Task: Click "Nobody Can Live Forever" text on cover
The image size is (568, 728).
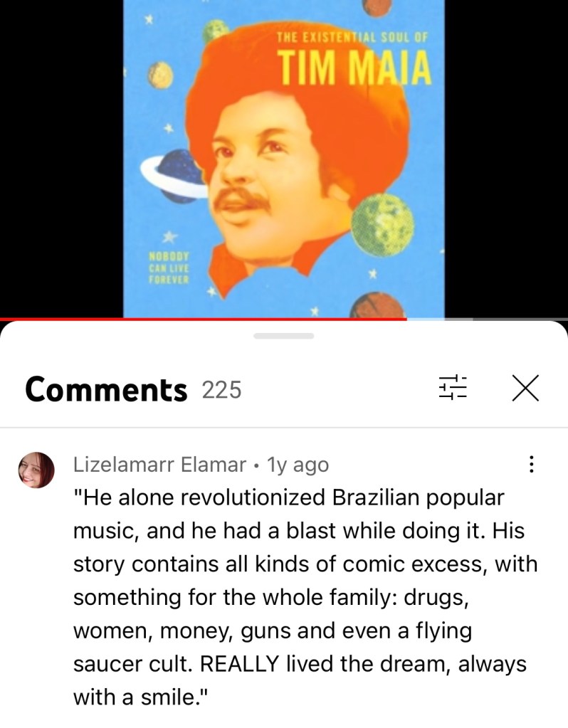Action: tap(169, 268)
